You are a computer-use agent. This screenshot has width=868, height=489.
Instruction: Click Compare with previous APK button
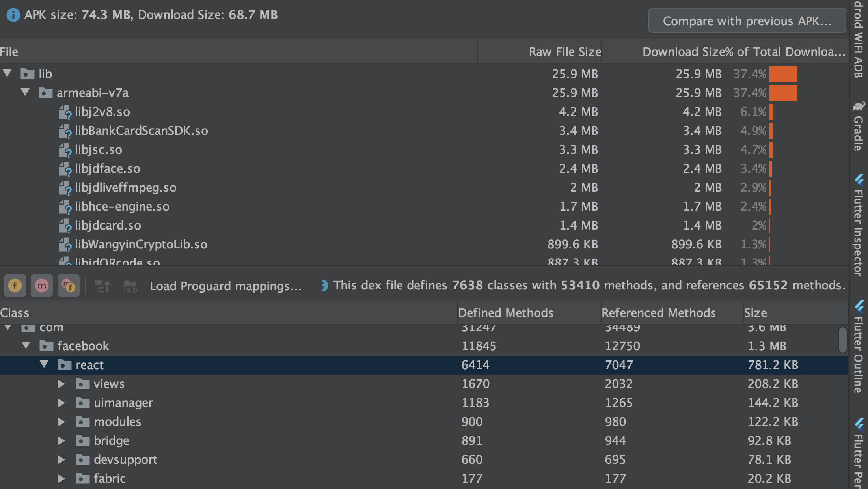(747, 21)
